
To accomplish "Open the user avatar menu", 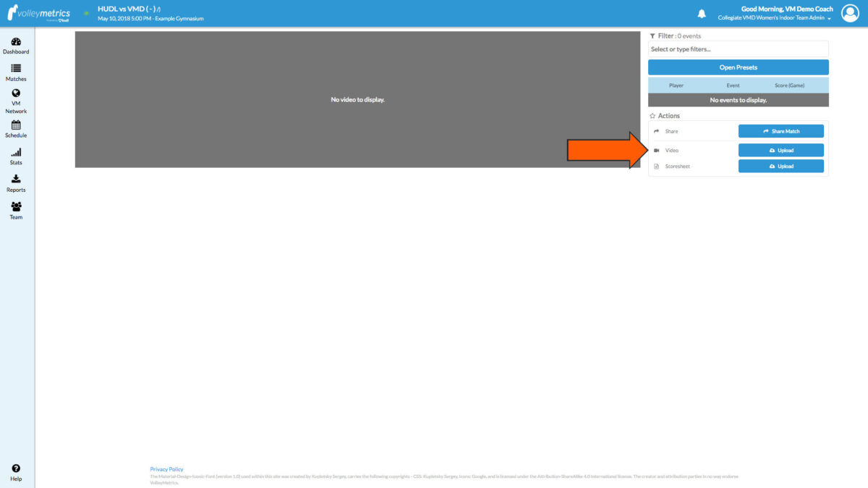I will 850,12.
